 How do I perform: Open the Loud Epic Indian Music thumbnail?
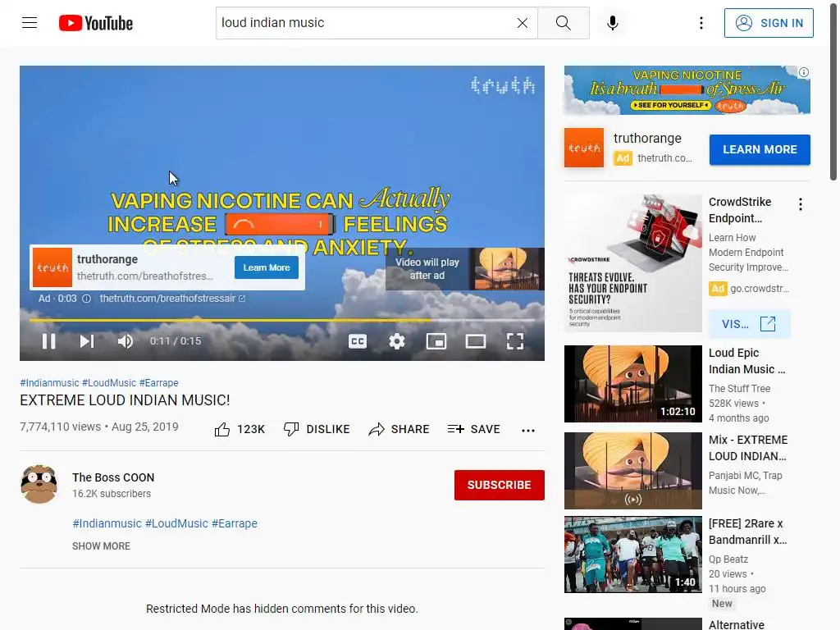[632, 384]
